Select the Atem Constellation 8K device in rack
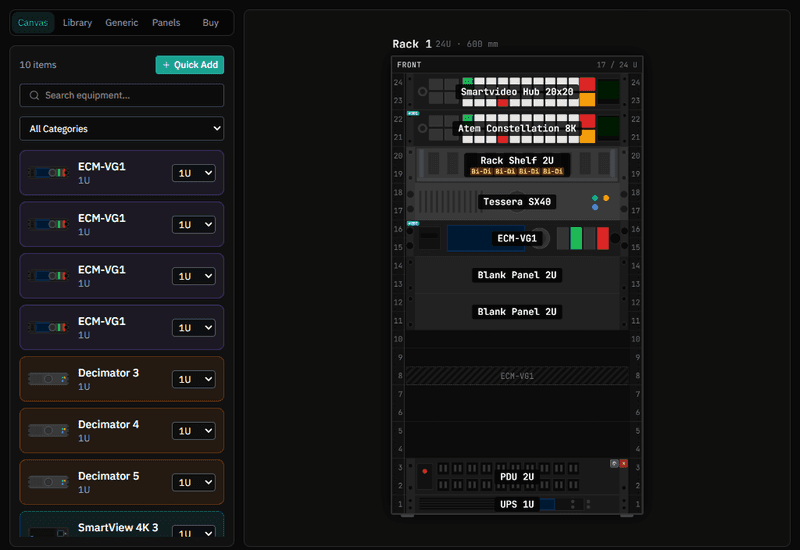Image resolution: width=800 pixels, height=550 pixels. (x=517, y=129)
